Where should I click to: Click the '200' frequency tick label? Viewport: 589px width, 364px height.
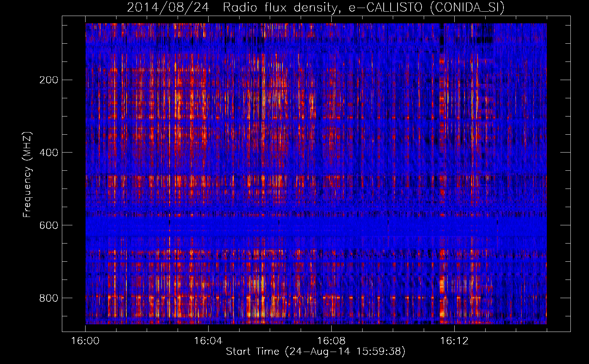pos(49,80)
